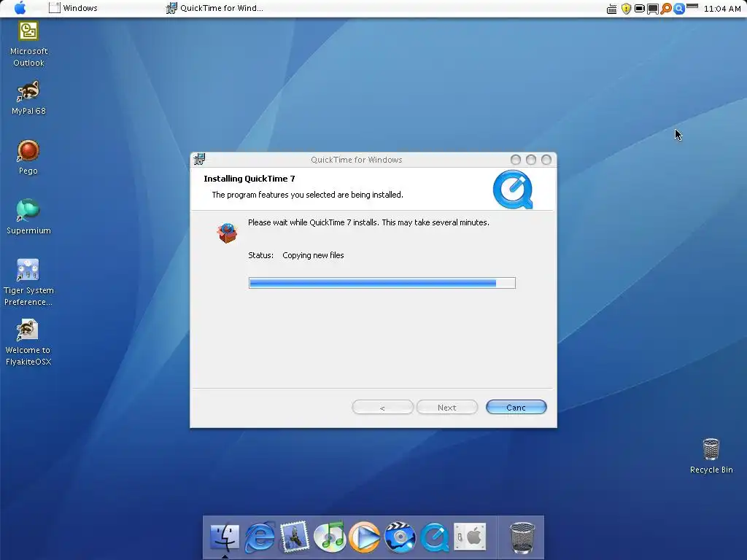747x560 pixels.
Task: Click the leftmost round title bar button
Action: click(516, 160)
